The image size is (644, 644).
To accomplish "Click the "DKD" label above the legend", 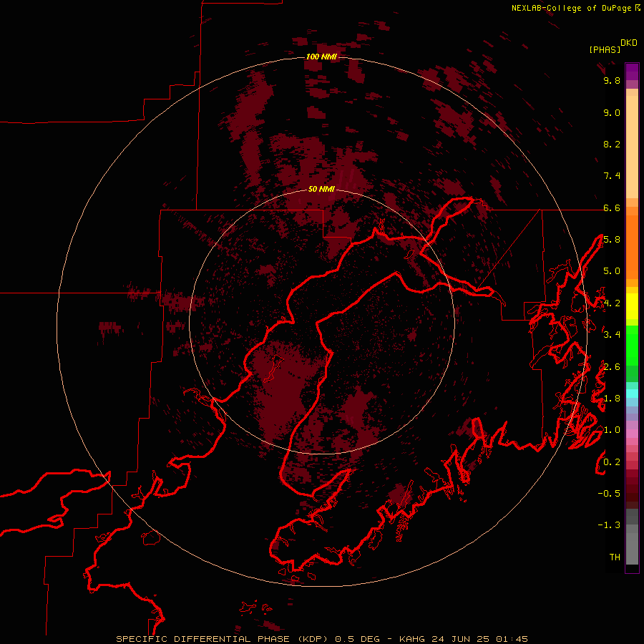I will 629,43.
